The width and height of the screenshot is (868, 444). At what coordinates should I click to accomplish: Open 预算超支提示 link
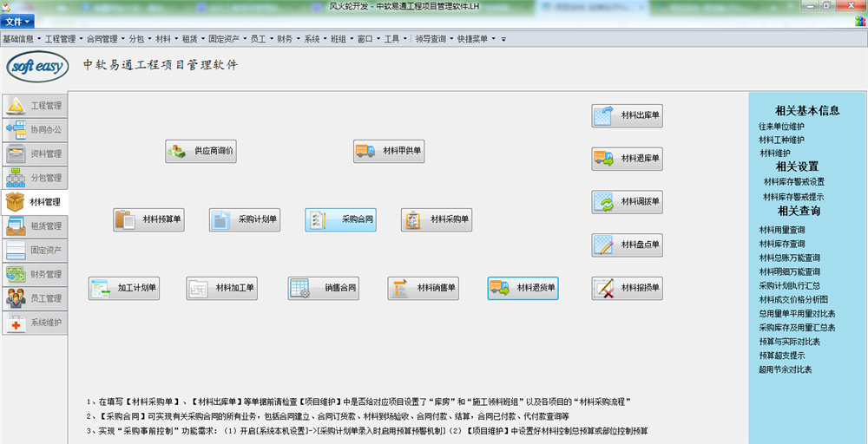(x=782, y=356)
